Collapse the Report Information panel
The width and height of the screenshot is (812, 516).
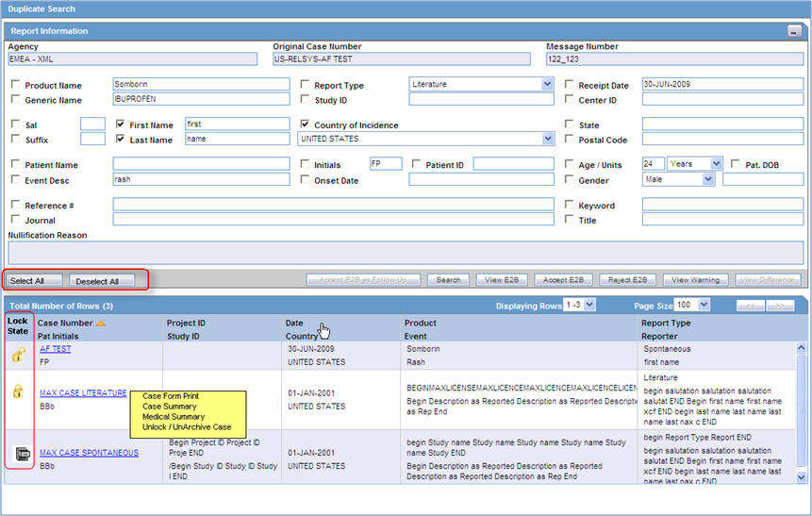click(794, 31)
